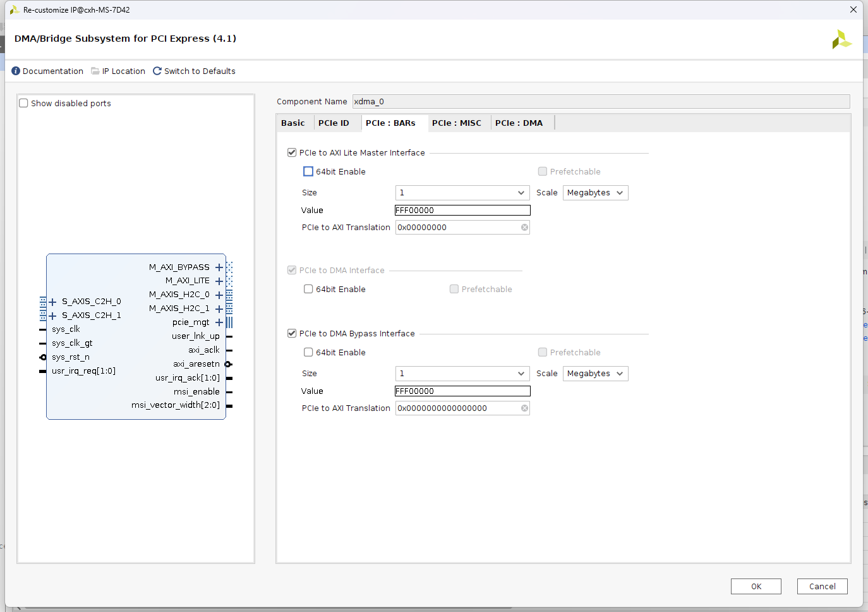
Task: Expand the S_AXIS_C2H_1 port plus icon
Action: (53, 315)
